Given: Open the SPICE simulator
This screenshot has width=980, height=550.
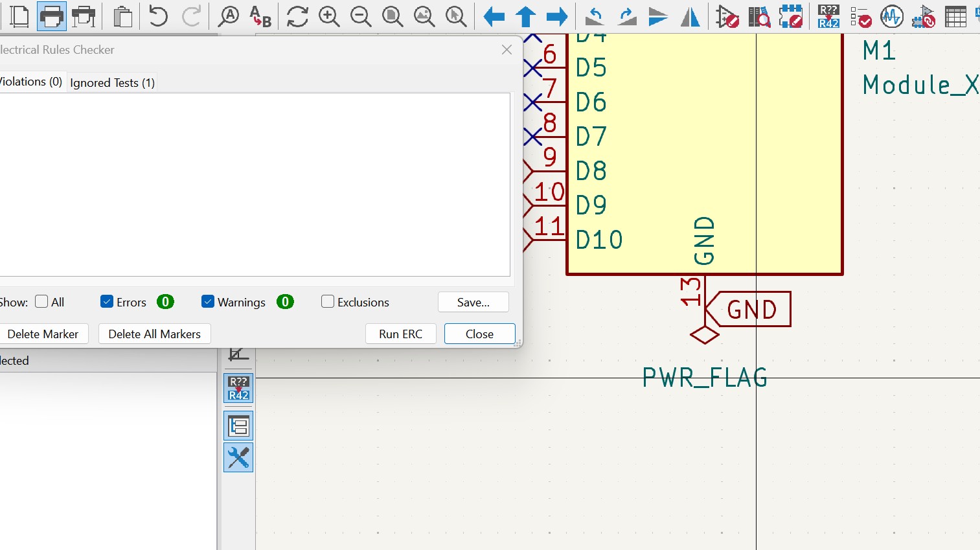Looking at the screenshot, I should (892, 16).
